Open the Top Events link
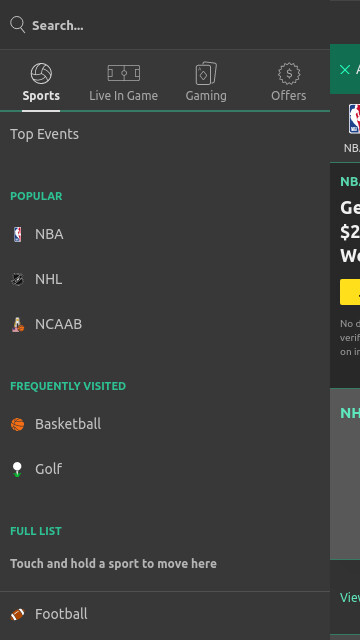Viewport: 360px width, 640px height. tap(44, 134)
